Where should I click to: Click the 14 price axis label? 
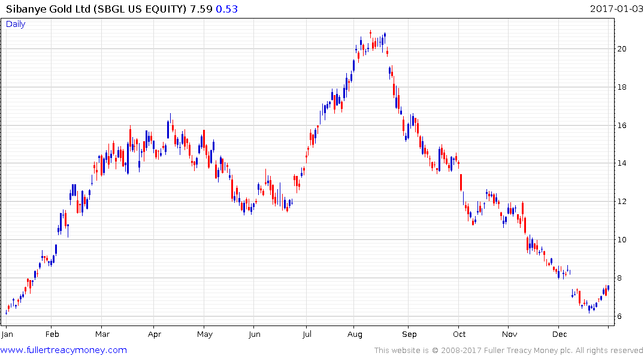coord(622,163)
